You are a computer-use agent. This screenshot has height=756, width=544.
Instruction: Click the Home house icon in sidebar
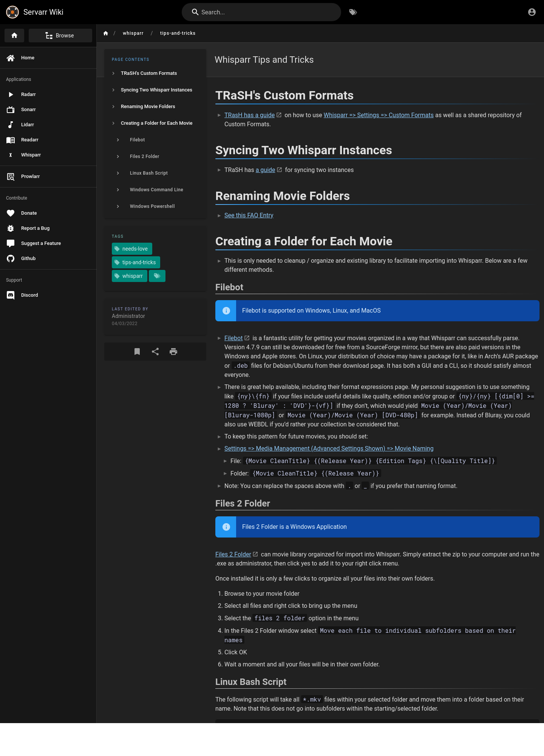pyautogui.click(x=11, y=58)
